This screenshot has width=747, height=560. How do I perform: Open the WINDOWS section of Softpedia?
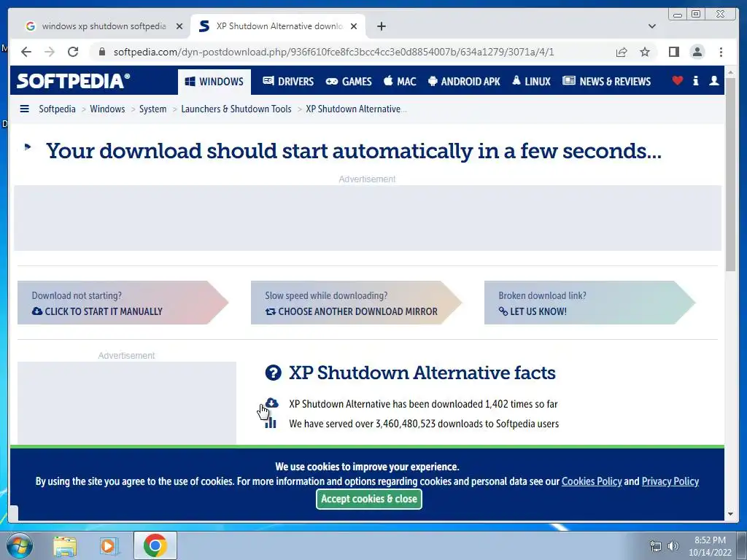[214, 82]
